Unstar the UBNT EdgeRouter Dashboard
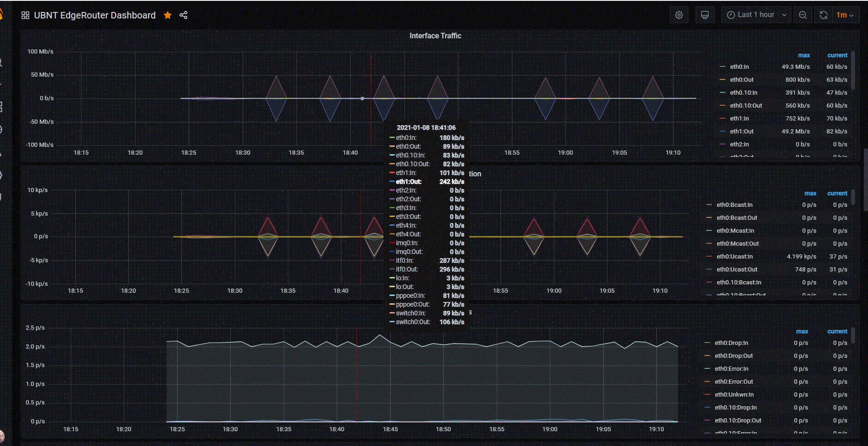Screen dimensions: 868x446 pyautogui.click(x=168, y=15)
